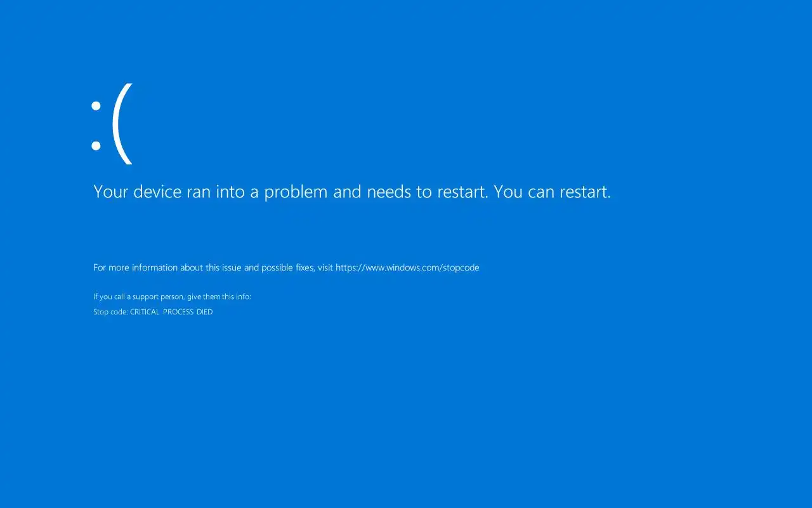Select the 'If you call a support person' line
Image resolution: width=812 pixels, height=508 pixels.
coord(172,297)
